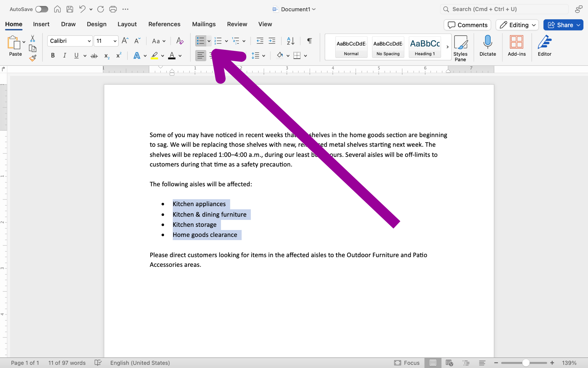Toggle align left for the paragraph
This screenshot has height=368, width=588.
click(200, 55)
